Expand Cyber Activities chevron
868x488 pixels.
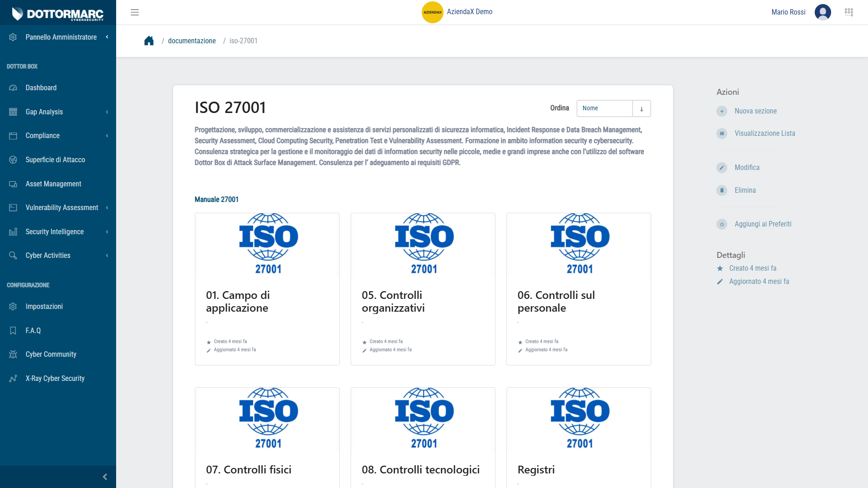coord(107,256)
